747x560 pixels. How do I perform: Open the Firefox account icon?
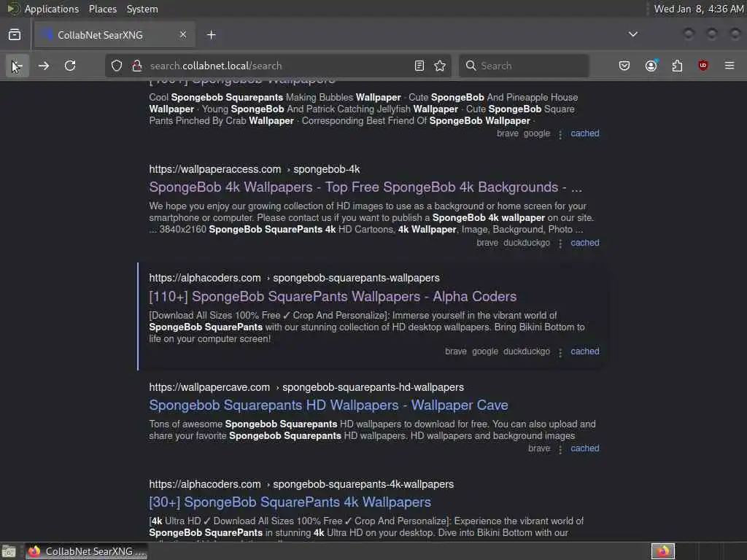(x=651, y=66)
